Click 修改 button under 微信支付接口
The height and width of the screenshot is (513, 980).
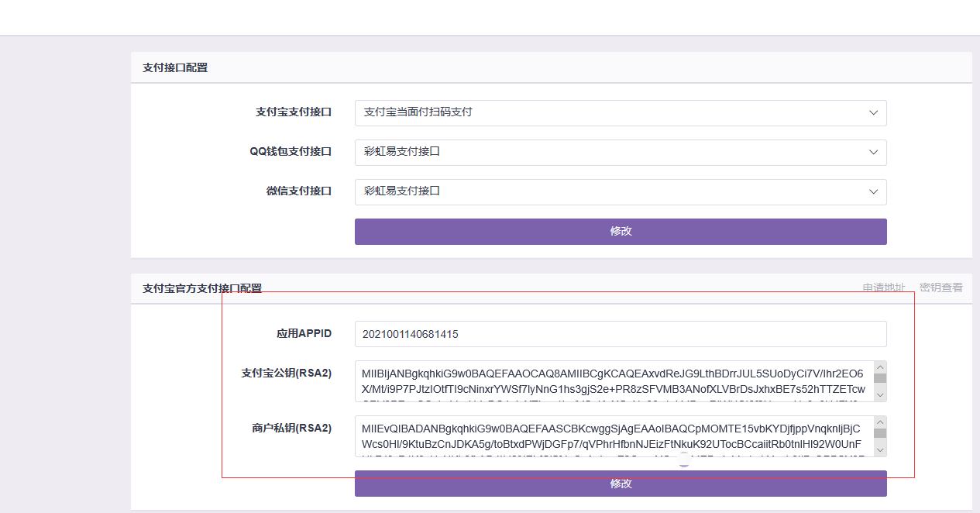point(620,231)
